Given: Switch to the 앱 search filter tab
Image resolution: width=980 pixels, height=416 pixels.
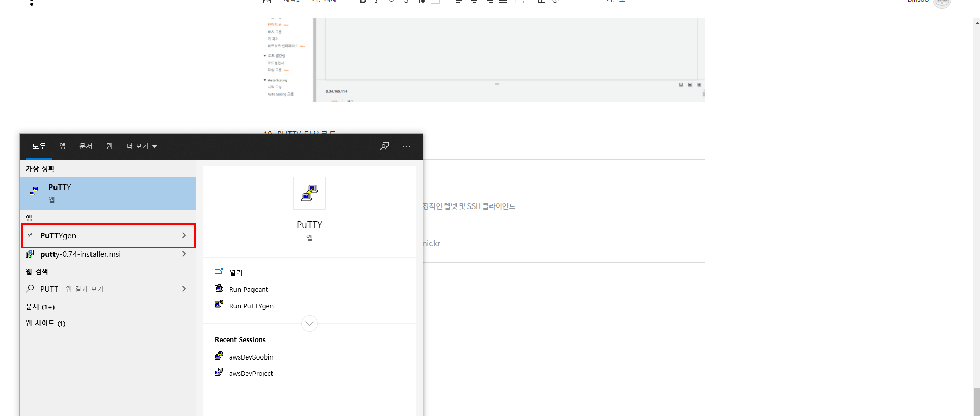Looking at the screenshot, I should [x=62, y=146].
